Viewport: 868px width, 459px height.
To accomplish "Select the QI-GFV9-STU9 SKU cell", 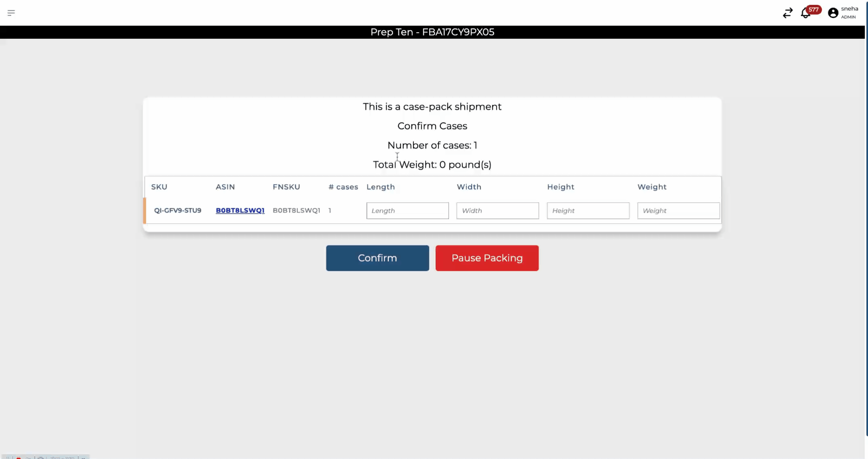I will (x=177, y=210).
